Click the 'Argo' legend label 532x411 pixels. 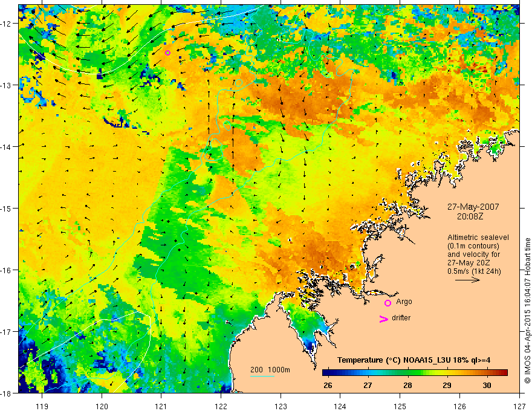pos(404,302)
